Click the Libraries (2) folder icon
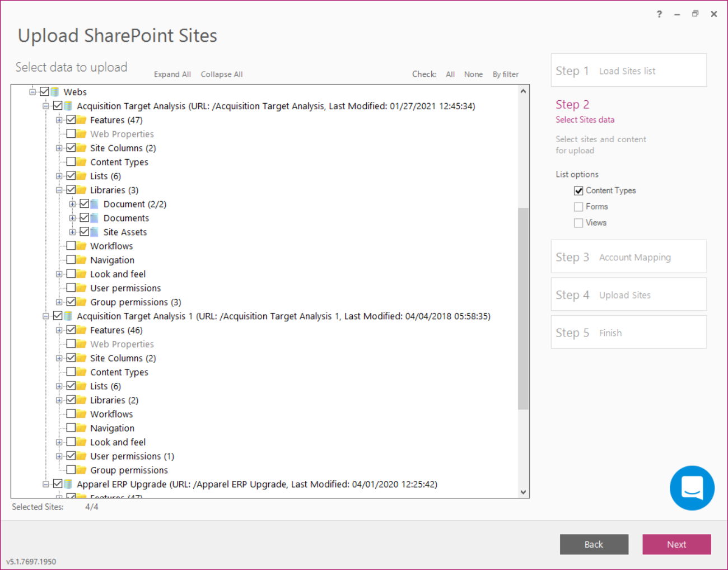This screenshot has height=570, width=728. coord(82,400)
